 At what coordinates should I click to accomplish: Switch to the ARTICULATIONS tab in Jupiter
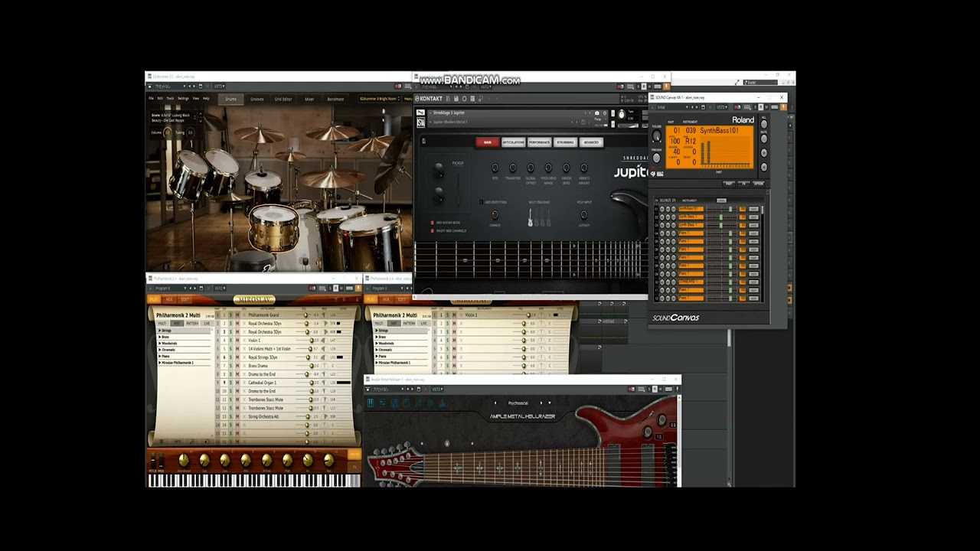514,142
